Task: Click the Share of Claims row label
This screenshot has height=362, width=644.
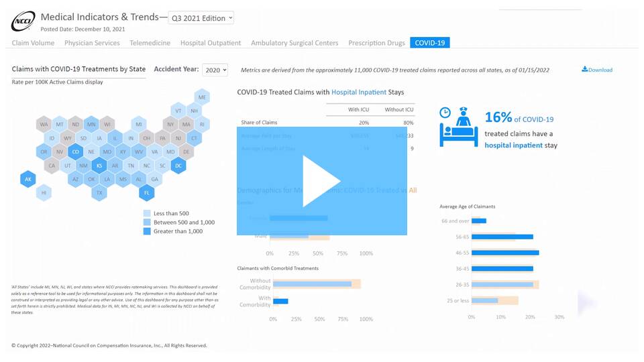Action: click(259, 122)
